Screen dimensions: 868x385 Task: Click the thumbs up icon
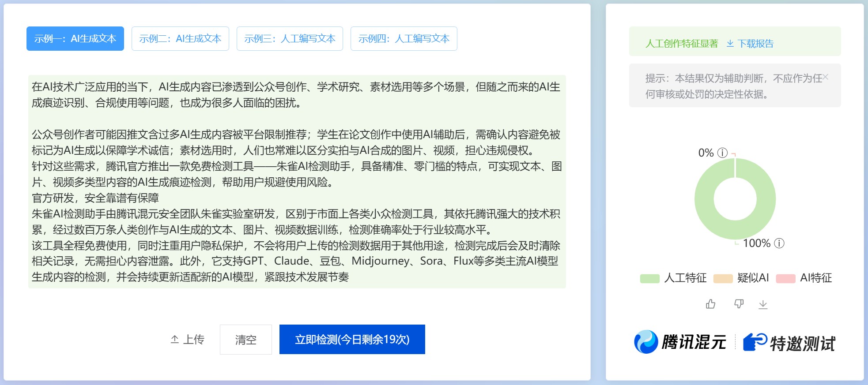tap(710, 304)
